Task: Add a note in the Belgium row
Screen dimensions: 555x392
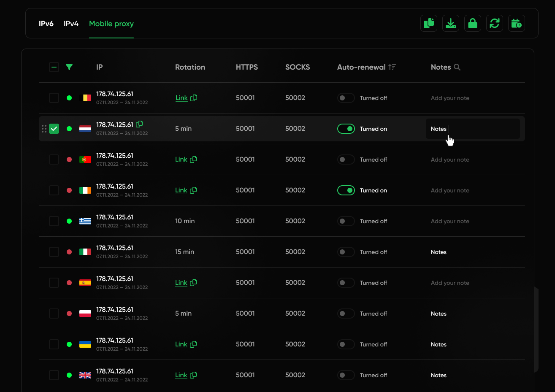Action: (450, 98)
